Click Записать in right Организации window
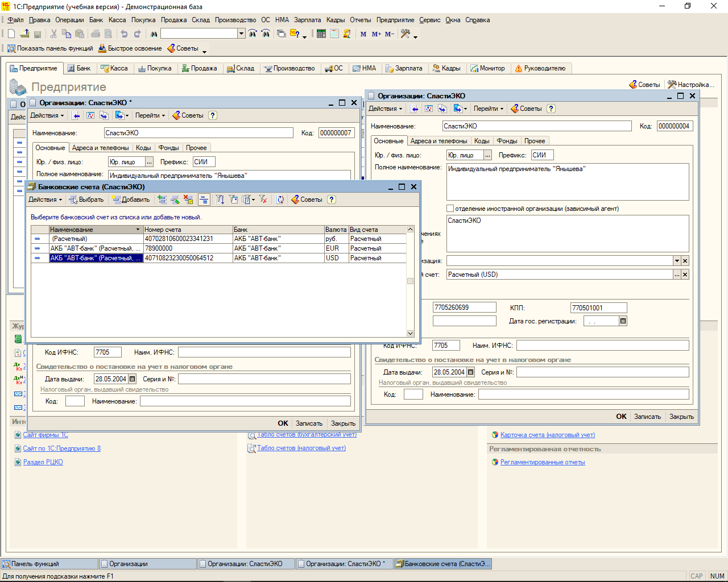The width and height of the screenshot is (728, 582). (x=647, y=417)
